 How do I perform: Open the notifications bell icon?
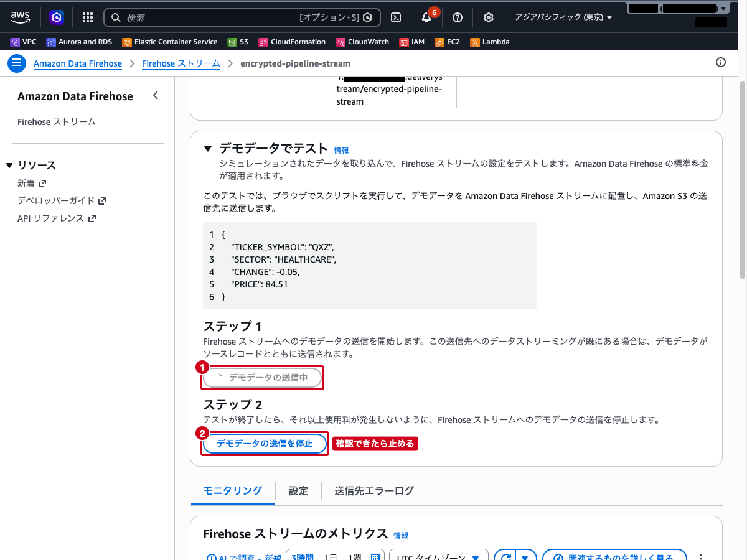(x=426, y=17)
